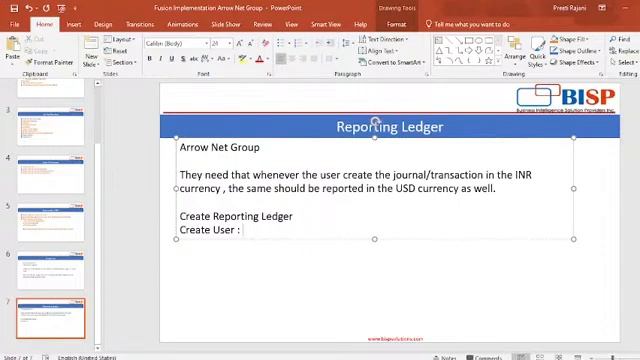The width and height of the screenshot is (640, 360).
Task: Toggle Bold formatting
Action: point(150,59)
